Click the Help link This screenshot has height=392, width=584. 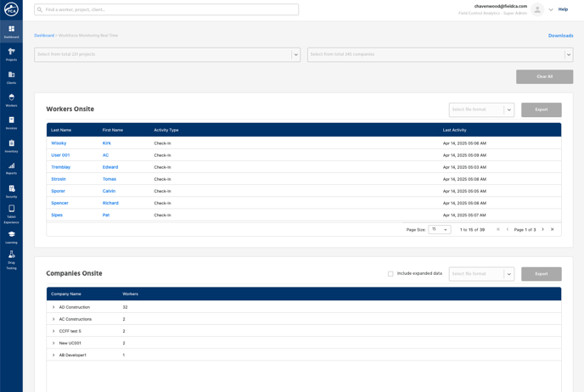click(x=563, y=9)
